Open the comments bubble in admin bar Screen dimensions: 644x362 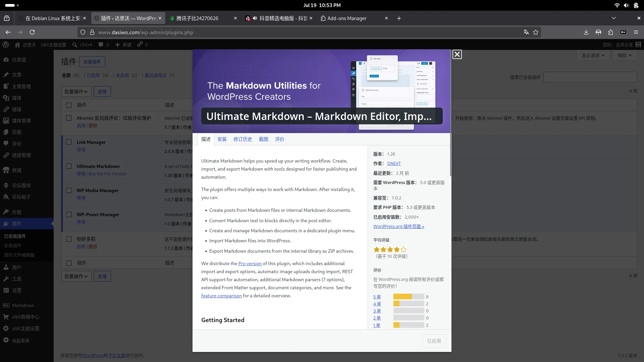click(104, 45)
